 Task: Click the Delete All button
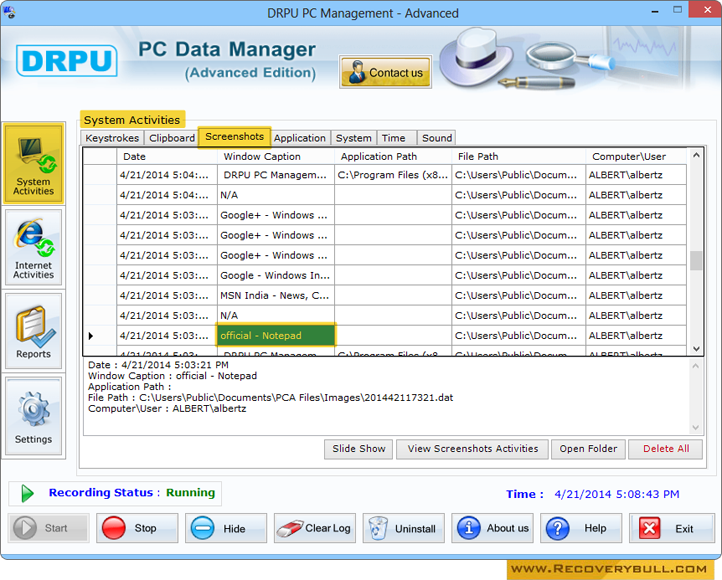pyautogui.click(x=666, y=449)
